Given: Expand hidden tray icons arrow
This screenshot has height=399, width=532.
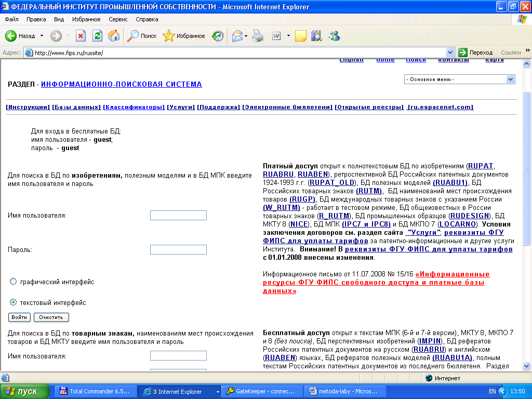Looking at the screenshot, I should 502,392.
